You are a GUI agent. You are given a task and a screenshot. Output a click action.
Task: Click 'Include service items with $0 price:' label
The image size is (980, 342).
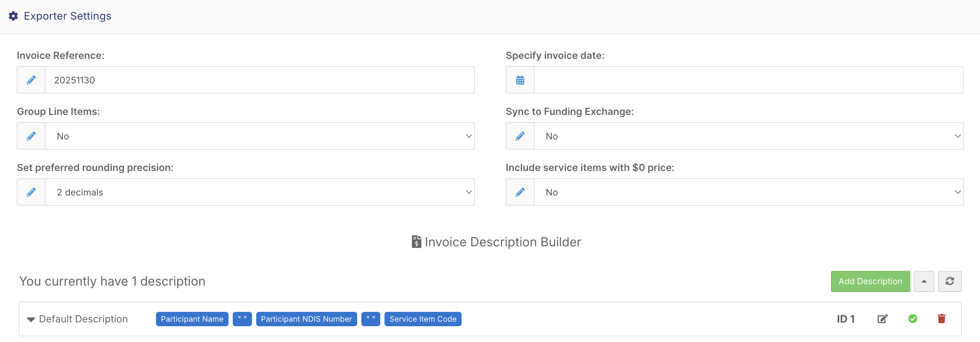click(590, 167)
